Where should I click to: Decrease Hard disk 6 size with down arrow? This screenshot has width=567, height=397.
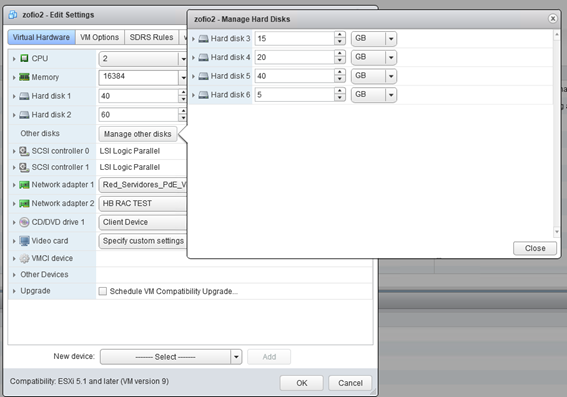point(340,98)
